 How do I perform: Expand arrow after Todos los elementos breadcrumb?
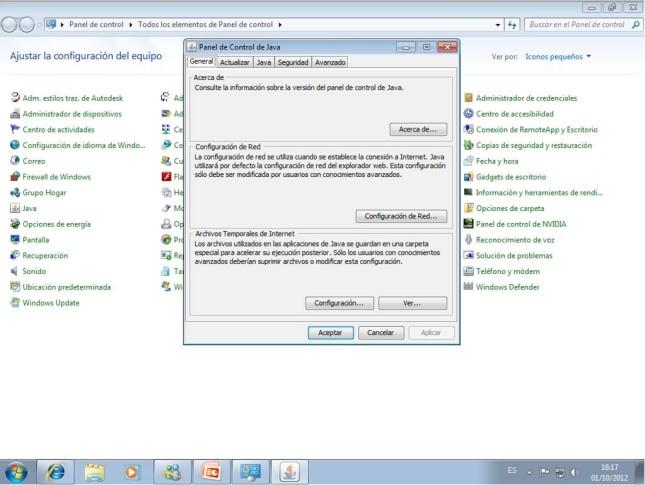coord(280,25)
